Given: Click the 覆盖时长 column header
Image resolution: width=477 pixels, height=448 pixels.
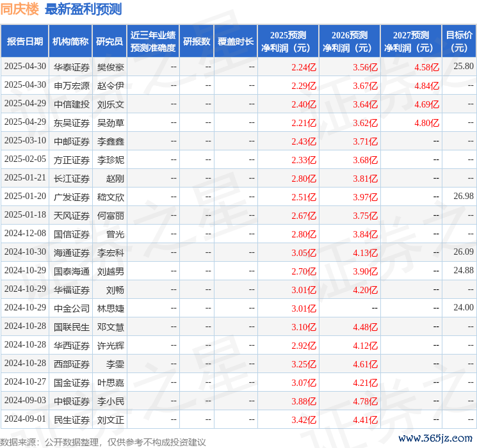Looking at the screenshot, I should pos(236,42).
